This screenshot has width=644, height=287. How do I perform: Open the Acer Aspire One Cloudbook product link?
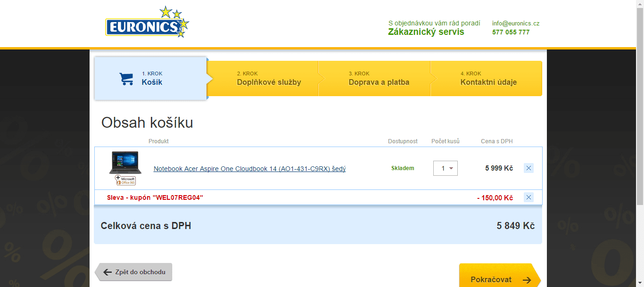click(x=250, y=169)
